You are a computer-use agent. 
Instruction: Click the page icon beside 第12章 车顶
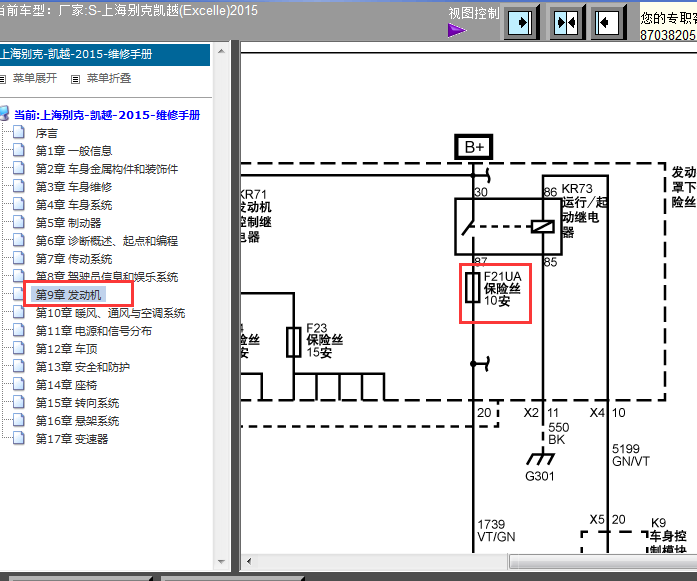click(x=19, y=349)
